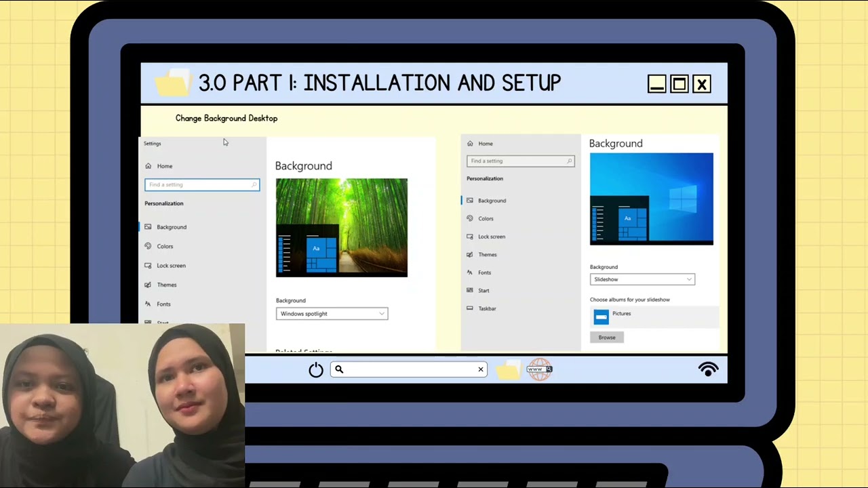Open Themes in the Windows spotlight Settings sidebar

pyautogui.click(x=166, y=285)
